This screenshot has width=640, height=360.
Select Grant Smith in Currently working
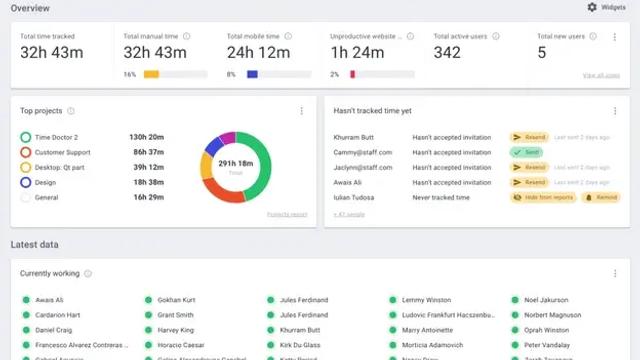[176, 315]
